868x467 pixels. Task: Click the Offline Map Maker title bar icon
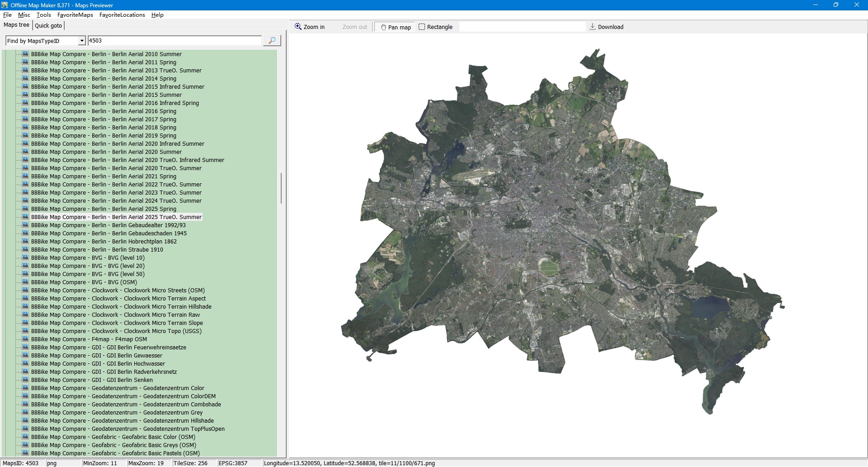5,5
